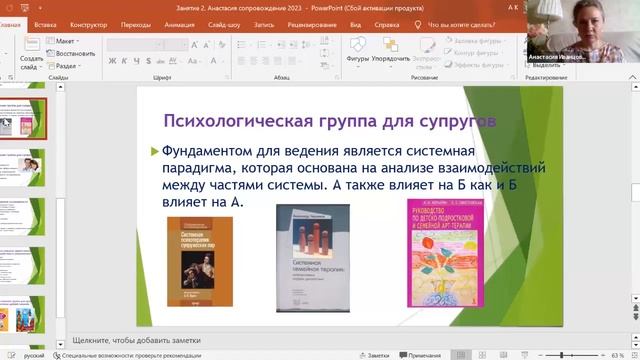Click the Экспресс-стили (Quick Styles) icon

(x=427, y=44)
